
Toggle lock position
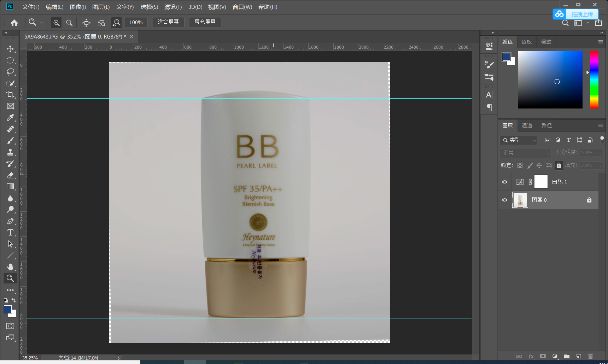coord(539,165)
